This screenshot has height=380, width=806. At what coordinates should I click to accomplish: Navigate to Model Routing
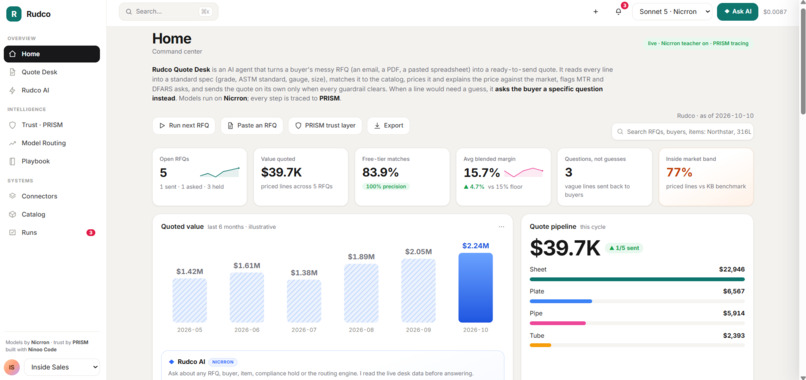pos(52,143)
